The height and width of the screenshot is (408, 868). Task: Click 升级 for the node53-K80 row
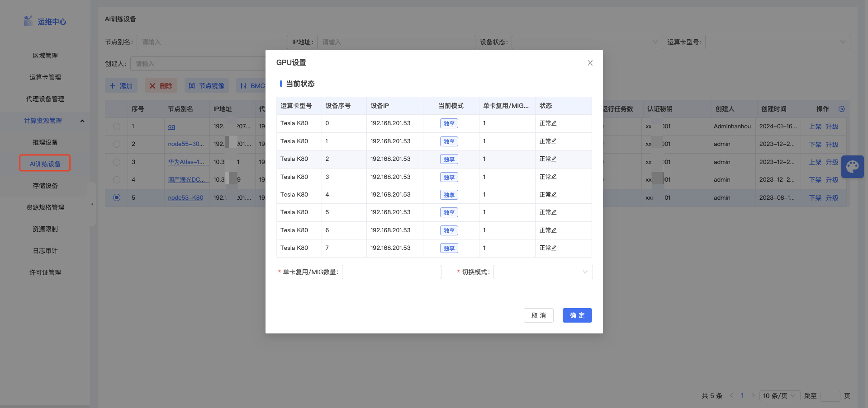point(832,197)
